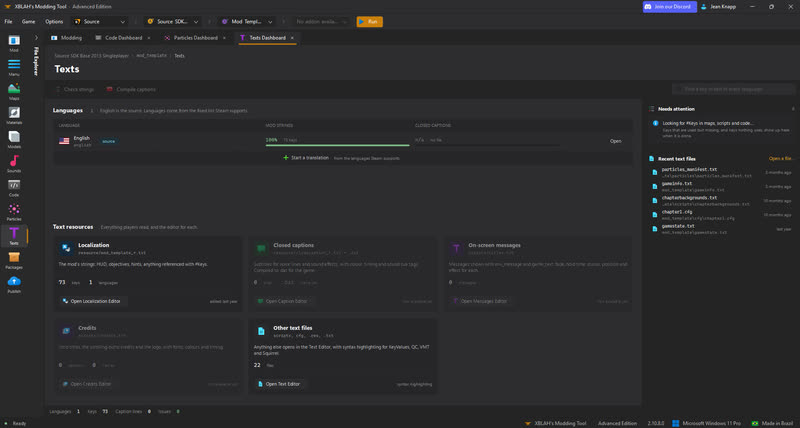Click the Other text files card icon
The image size is (800, 428).
tap(261, 331)
